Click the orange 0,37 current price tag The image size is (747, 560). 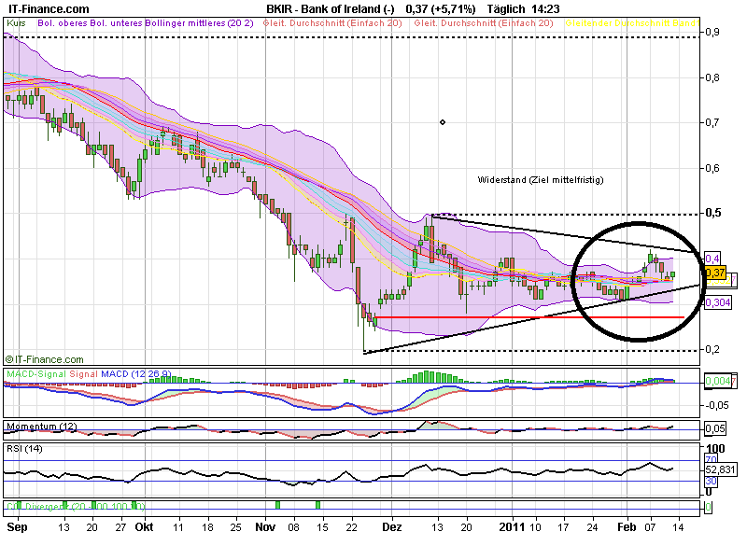tap(714, 273)
